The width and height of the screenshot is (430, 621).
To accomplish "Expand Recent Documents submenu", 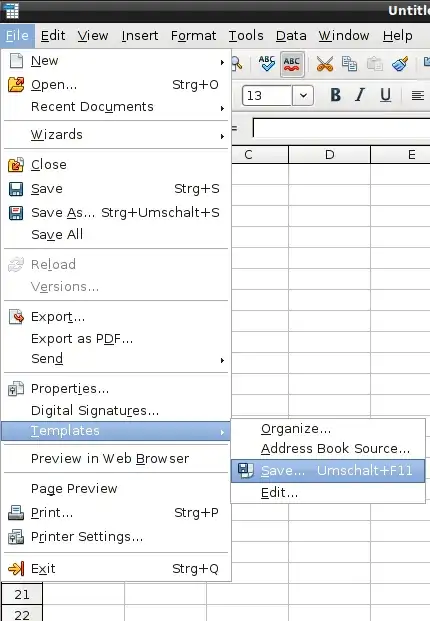I will [x=116, y=107].
